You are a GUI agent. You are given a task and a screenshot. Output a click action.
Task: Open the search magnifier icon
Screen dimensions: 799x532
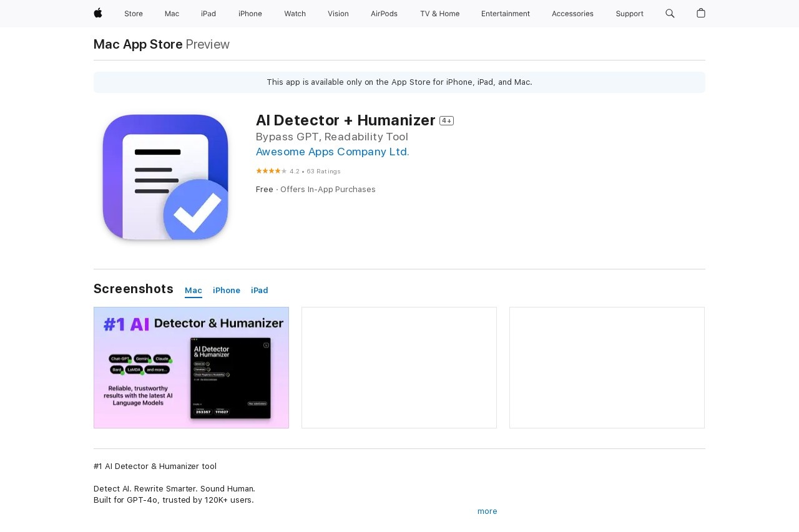click(670, 13)
